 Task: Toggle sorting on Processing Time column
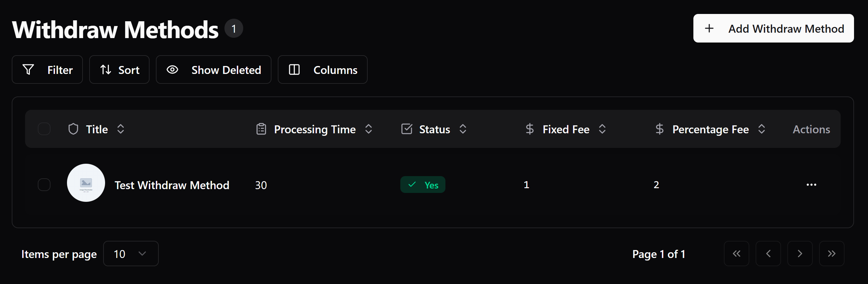tap(369, 129)
